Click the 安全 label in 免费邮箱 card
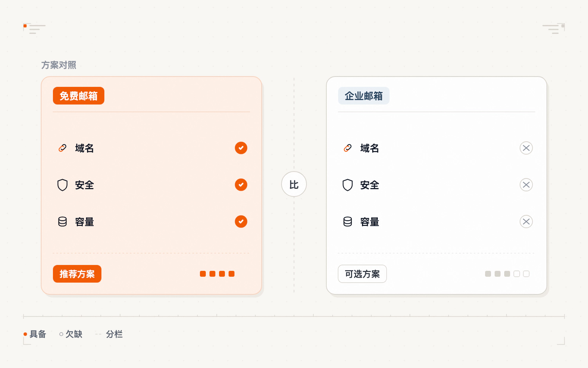 (x=85, y=185)
